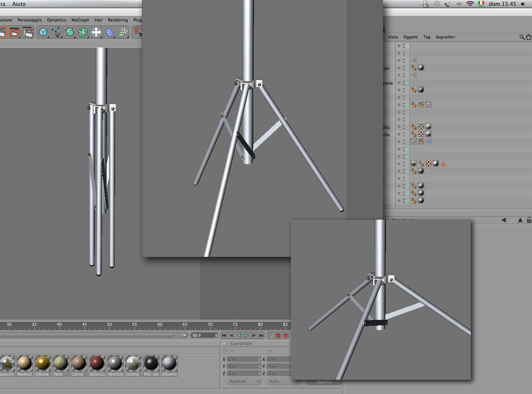Image resolution: width=532 pixels, height=394 pixels.
Task: Open the spline drawing tool
Action: click(x=56, y=32)
